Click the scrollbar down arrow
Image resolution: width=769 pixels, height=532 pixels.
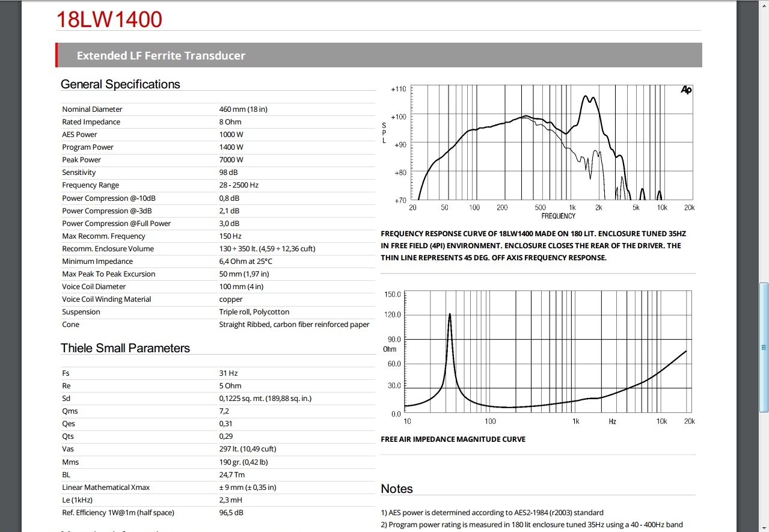[x=764, y=527]
